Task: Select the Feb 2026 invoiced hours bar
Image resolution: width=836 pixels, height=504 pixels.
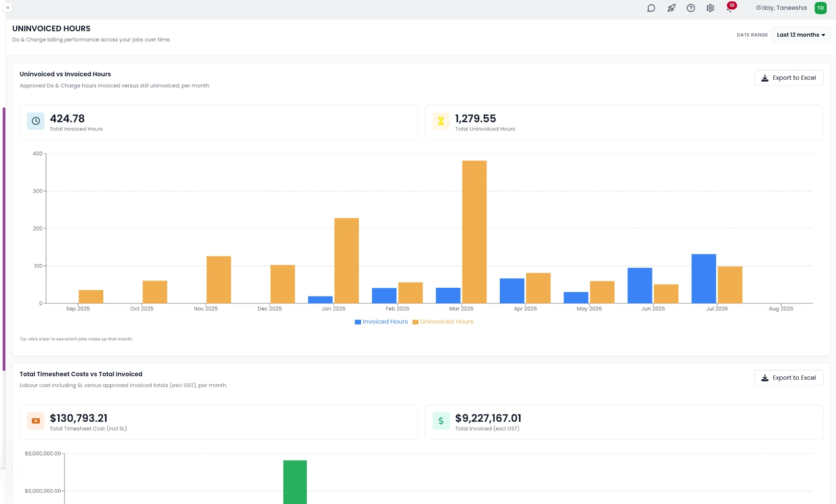Action: [384, 296]
